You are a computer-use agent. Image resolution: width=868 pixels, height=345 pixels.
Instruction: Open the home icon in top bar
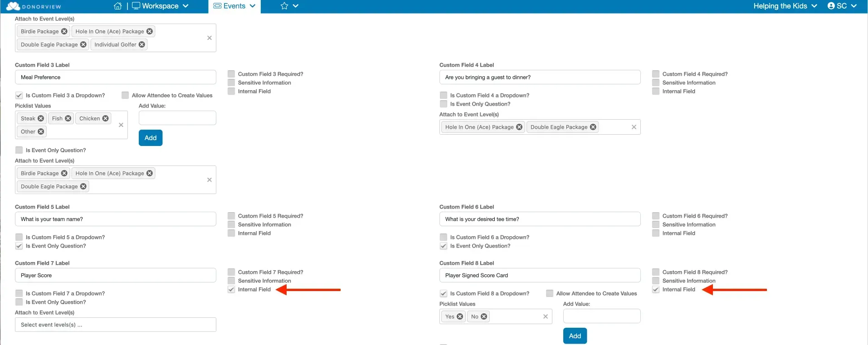click(x=118, y=6)
